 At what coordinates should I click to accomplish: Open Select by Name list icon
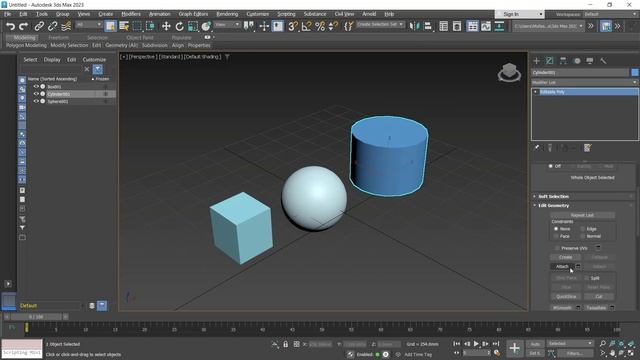pos(124,27)
